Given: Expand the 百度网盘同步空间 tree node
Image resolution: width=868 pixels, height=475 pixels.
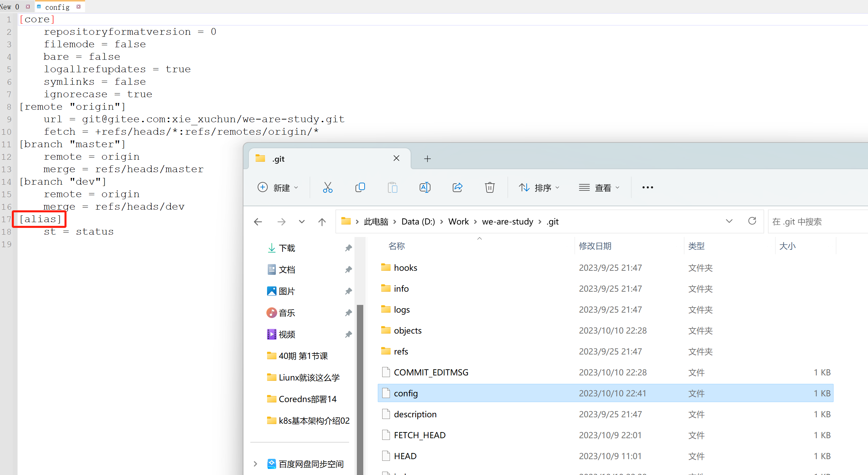Looking at the screenshot, I should [x=256, y=464].
